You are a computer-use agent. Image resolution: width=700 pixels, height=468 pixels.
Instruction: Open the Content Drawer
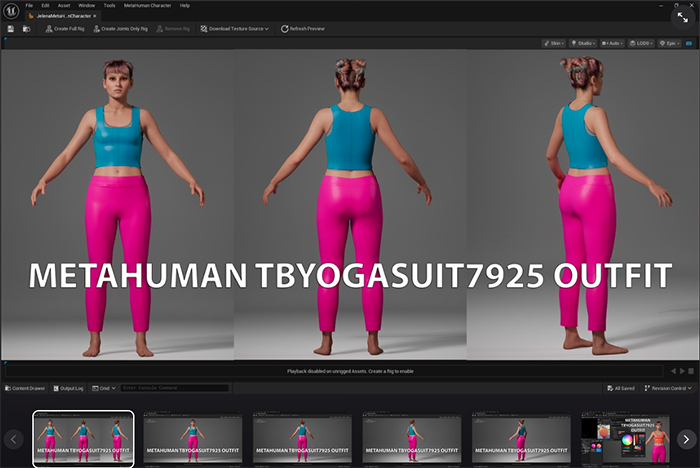coord(25,388)
